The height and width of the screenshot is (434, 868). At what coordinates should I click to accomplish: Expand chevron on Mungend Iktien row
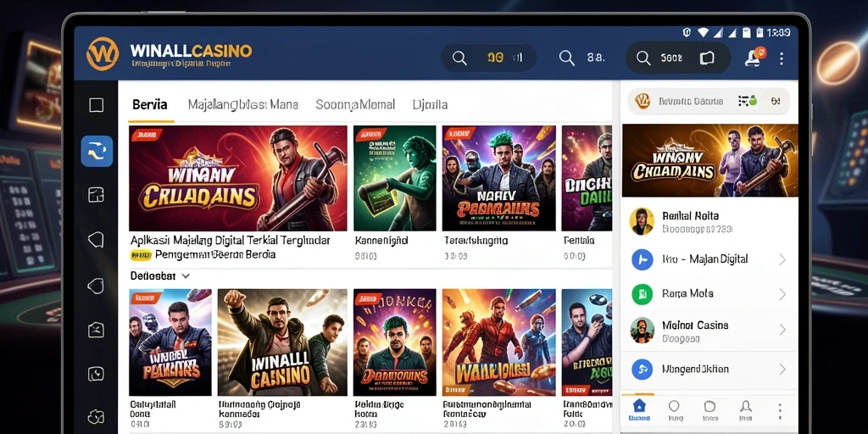pos(782,369)
